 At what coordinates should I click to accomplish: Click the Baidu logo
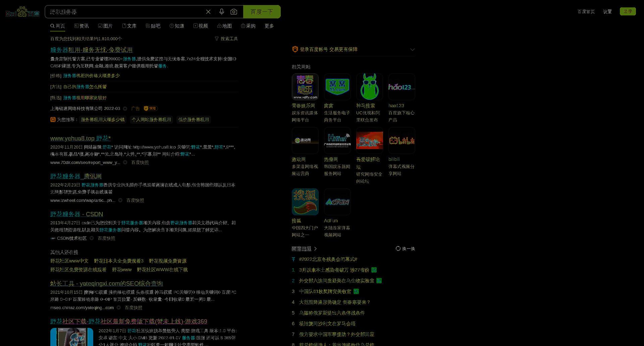tap(22, 12)
